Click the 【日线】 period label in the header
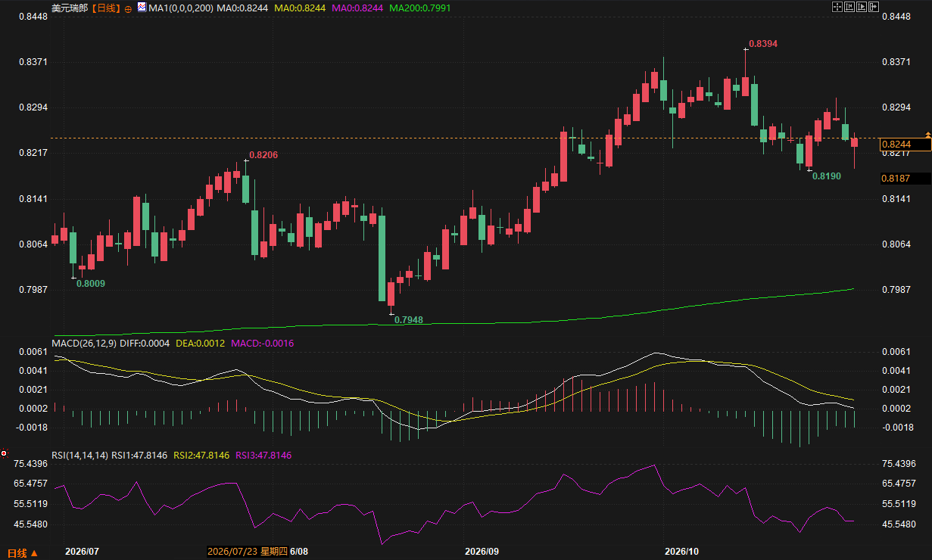The width and height of the screenshot is (932, 560). pos(105,8)
